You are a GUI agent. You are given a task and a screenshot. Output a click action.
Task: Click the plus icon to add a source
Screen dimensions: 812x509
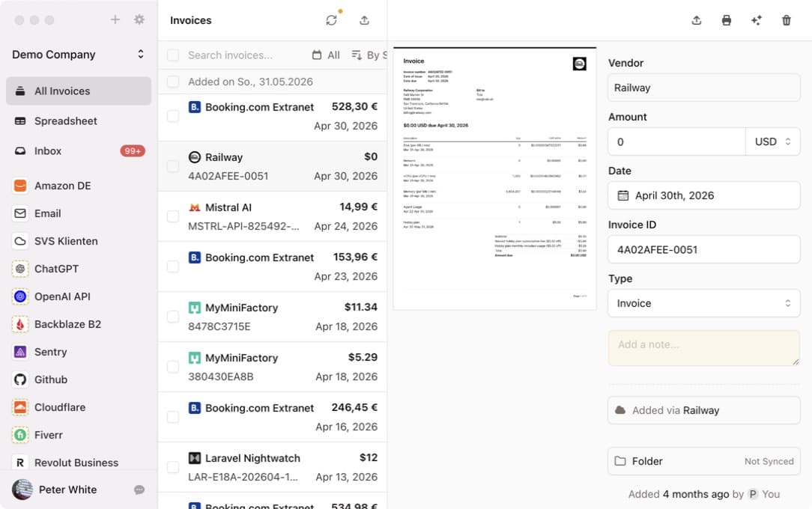tap(115, 19)
